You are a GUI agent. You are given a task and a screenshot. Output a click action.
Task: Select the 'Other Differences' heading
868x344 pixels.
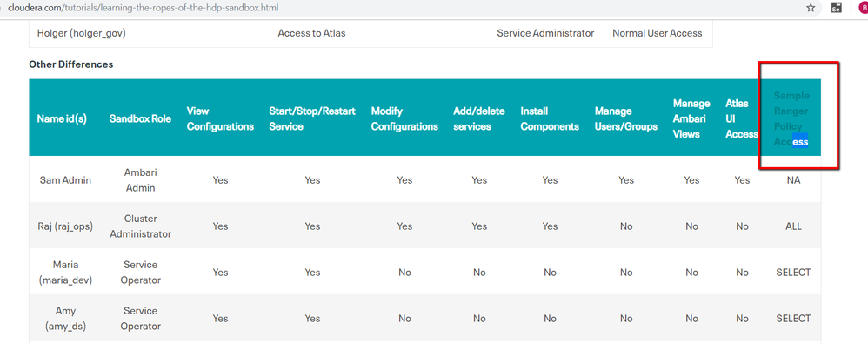click(70, 64)
